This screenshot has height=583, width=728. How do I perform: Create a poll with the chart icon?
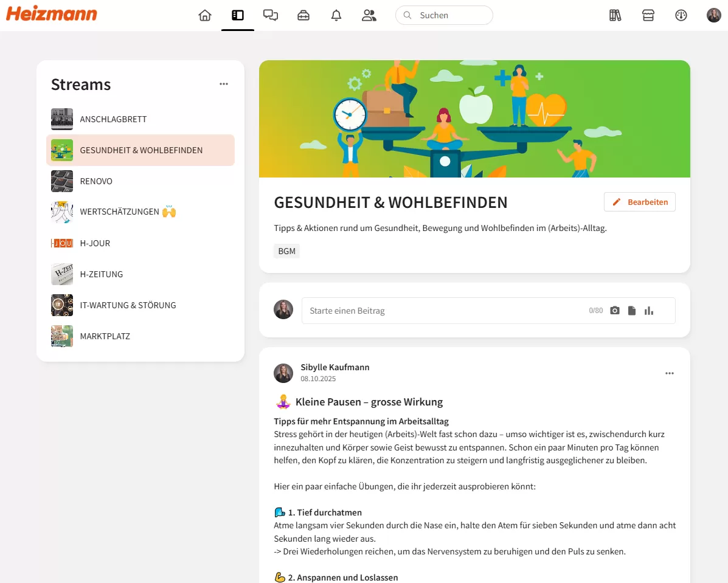coord(649,311)
